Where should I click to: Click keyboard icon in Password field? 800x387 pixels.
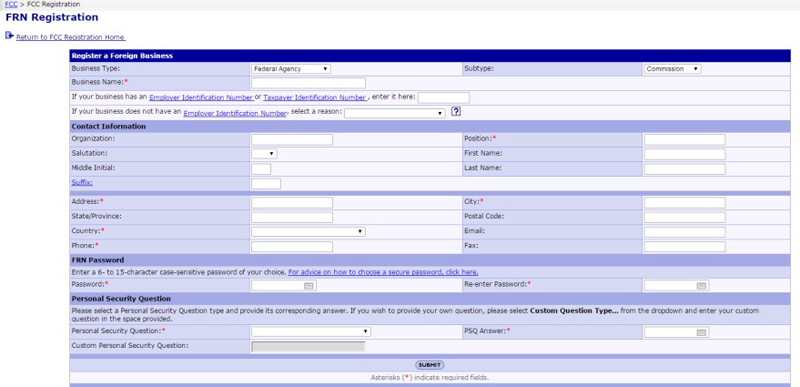pyautogui.click(x=309, y=286)
